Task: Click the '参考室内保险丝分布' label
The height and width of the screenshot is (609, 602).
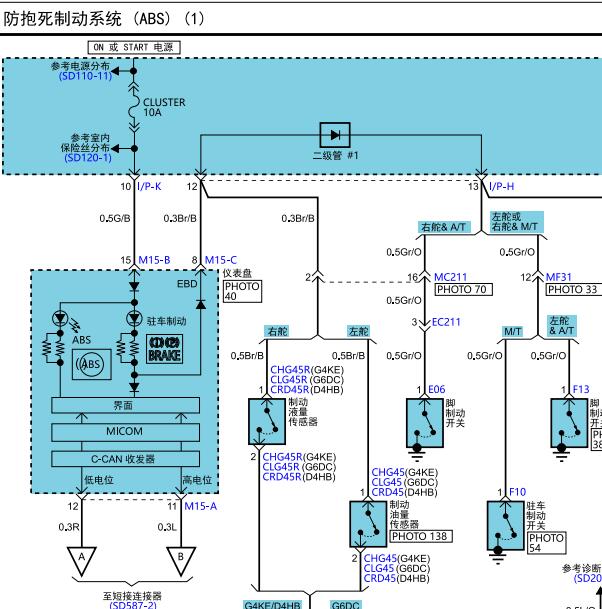Action: pos(85,143)
